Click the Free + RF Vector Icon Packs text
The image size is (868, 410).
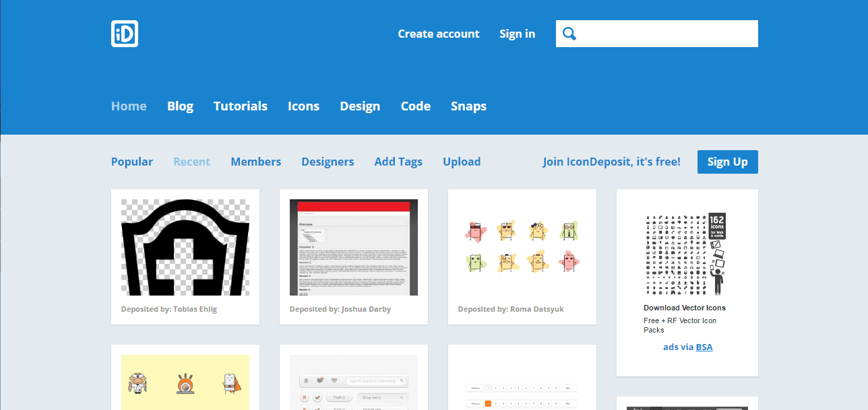point(680,325)
